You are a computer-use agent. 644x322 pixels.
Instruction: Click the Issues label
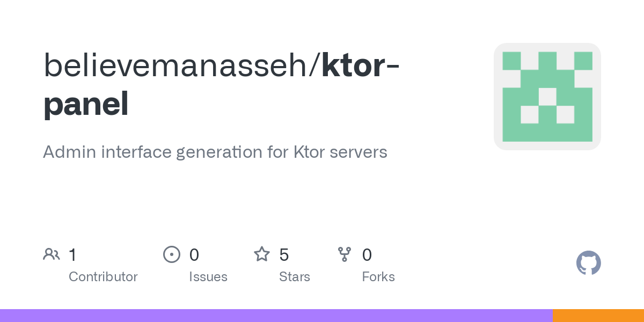(208, 277)
